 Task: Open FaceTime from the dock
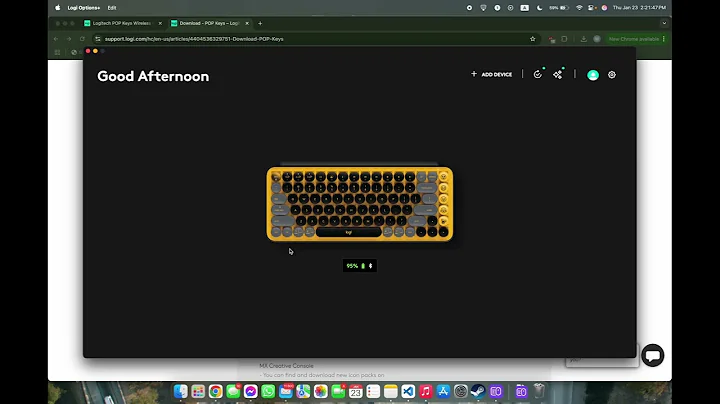click(338, 392)
